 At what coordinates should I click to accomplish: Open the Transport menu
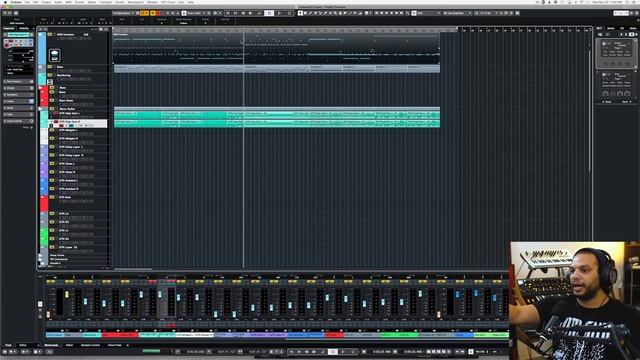105,2
